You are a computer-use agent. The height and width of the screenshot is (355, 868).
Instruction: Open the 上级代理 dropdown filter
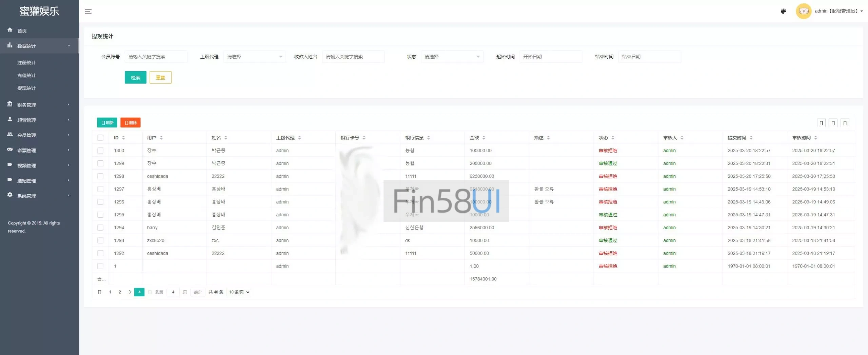coord(254,57)
